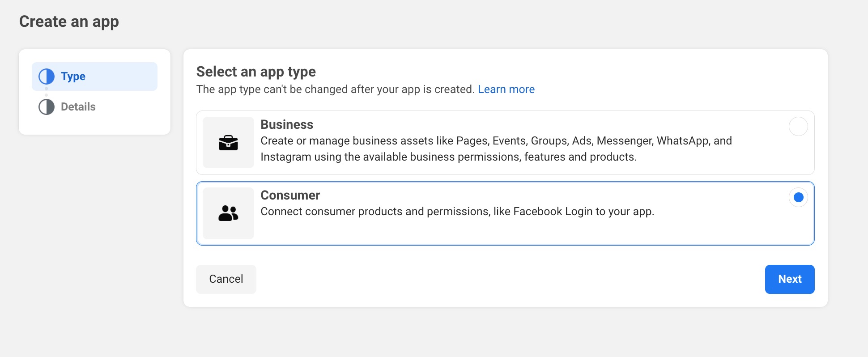The image size is (868, 357).
Task: Click the "Create an app" page heading
Action: [69, 21]
